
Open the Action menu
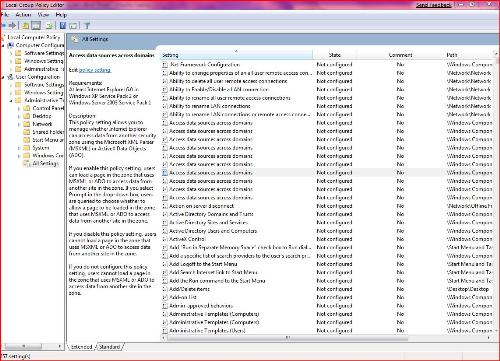coord(23,15)
